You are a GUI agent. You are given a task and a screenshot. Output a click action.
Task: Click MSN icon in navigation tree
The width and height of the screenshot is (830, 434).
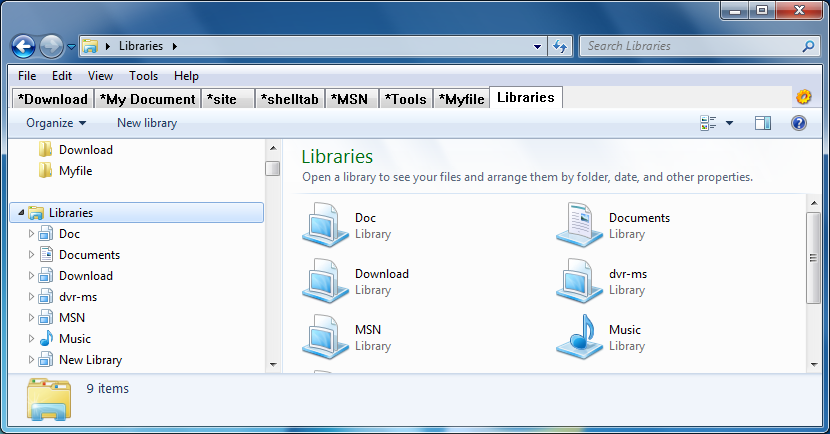[x=46, y=318]
